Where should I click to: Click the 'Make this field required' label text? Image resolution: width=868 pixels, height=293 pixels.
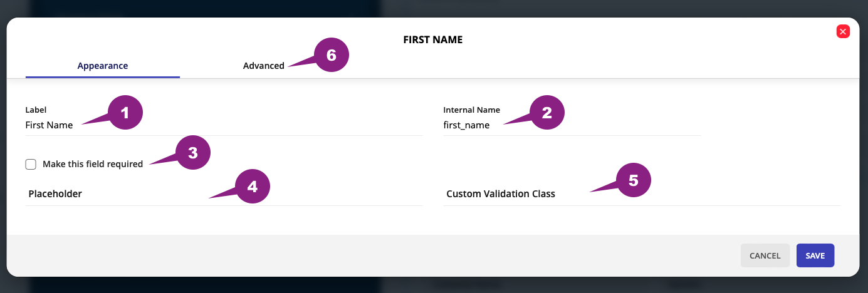93,164
